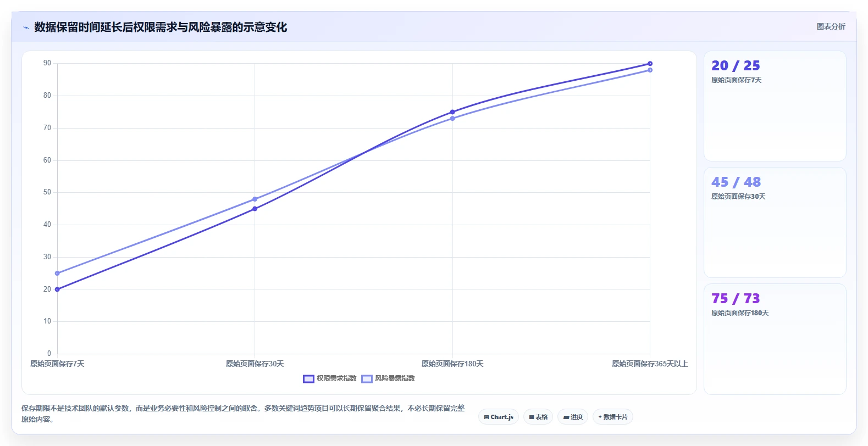Click the card caption 原始页面保存30天 under 45 / 48
This screenshot has height=446, width=868.
[x=738, y=197]
